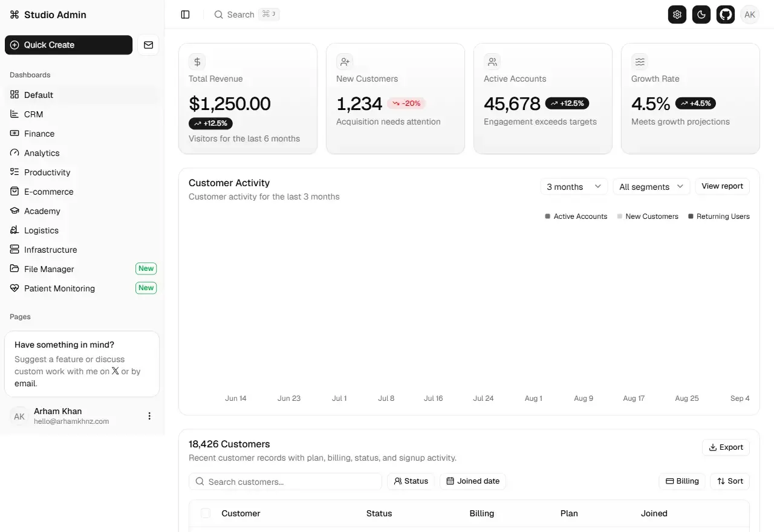Click the Active Accounts users icon
This screenshot has height=532, width=774.
tap(492, 62)
